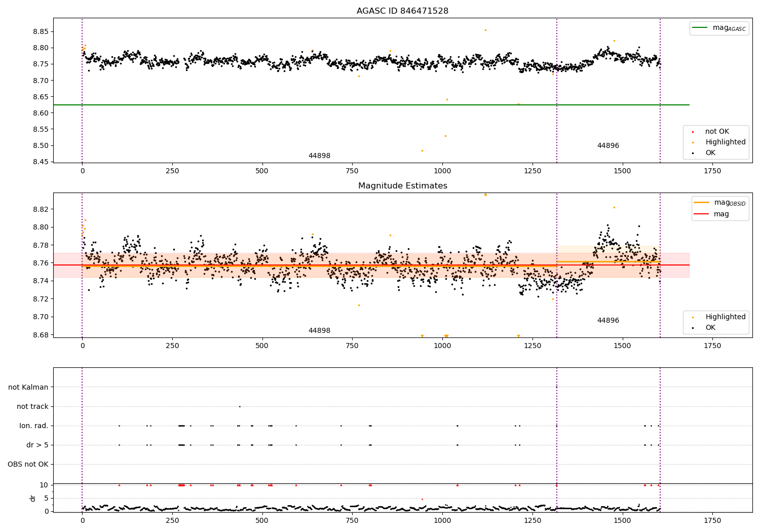Select the mag AGASC legend entry

click(719, 28)
